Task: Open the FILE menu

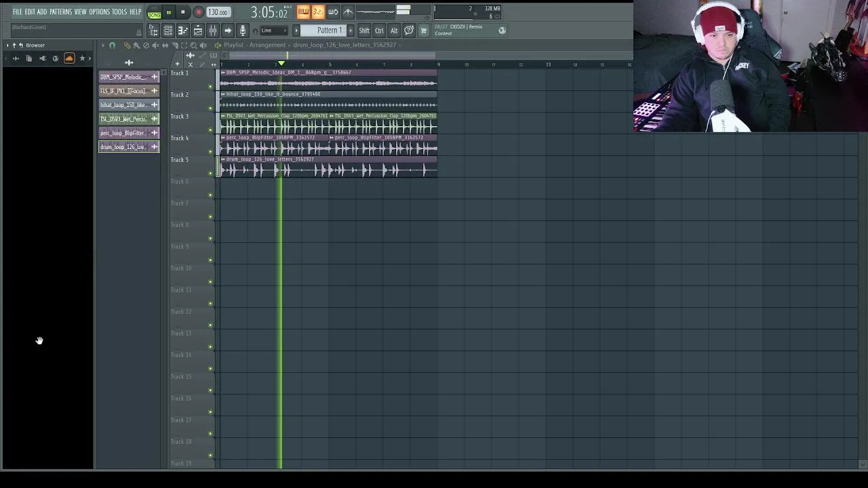Action: 18,12
